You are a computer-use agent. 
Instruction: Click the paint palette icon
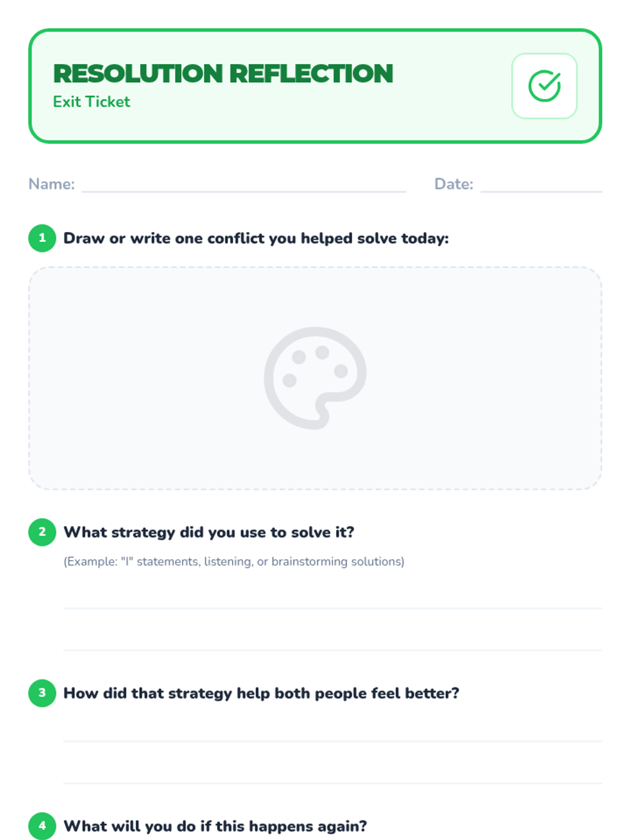[315, 378]
